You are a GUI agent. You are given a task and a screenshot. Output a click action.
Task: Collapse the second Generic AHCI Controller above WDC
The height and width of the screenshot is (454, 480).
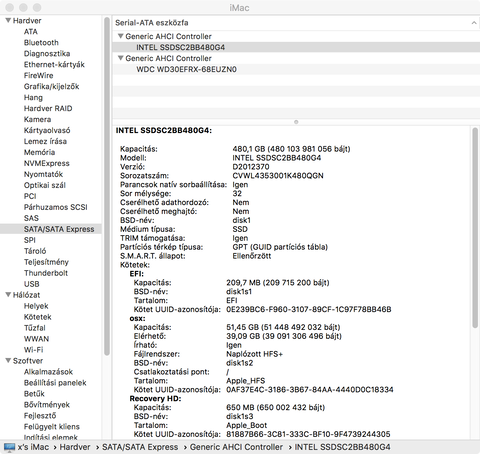coord(121,58)
